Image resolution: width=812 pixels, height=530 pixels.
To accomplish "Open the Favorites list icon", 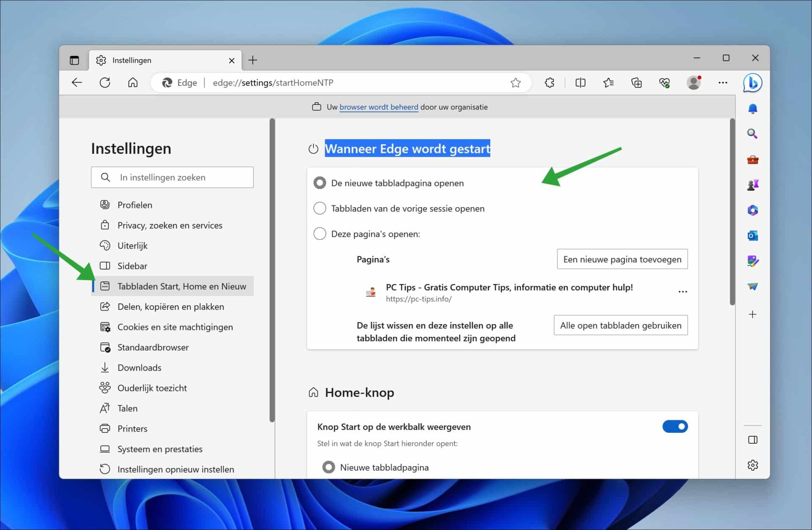I will click(x=609, y=83).
